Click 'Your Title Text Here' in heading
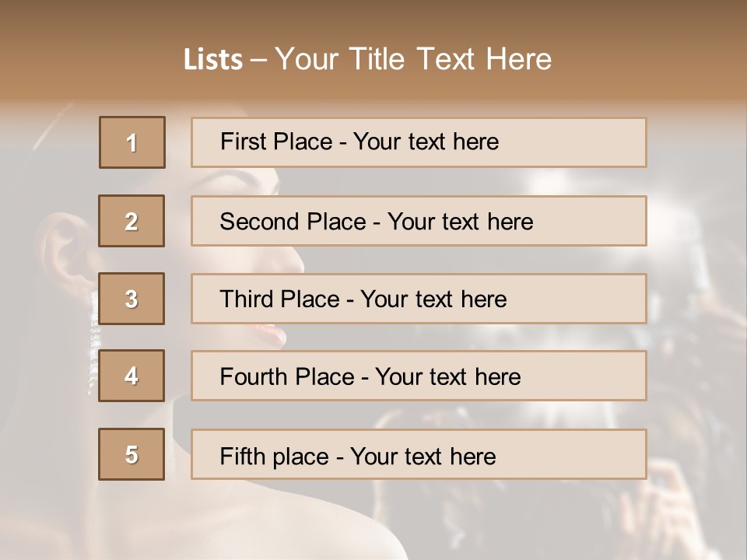This screenshot has height=560, width=747. click(413, 59)
